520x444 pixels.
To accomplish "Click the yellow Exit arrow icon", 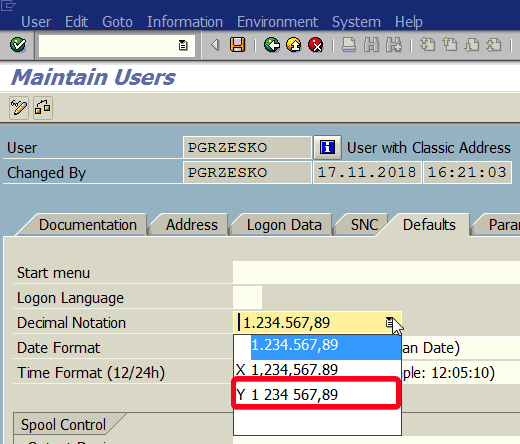I will (294, 45).
